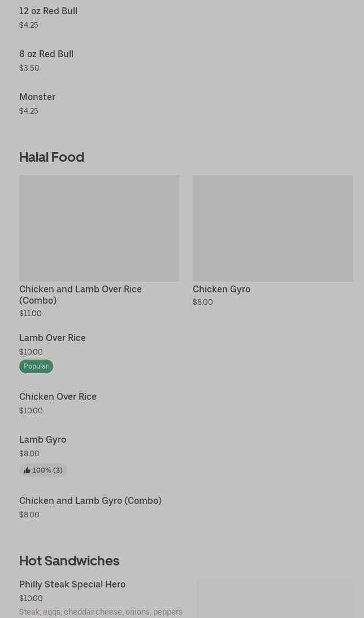This screenshot has height=618, width=364.
Task: Click the Philly Steak ingredients description
Action: [x=101, y=612]
